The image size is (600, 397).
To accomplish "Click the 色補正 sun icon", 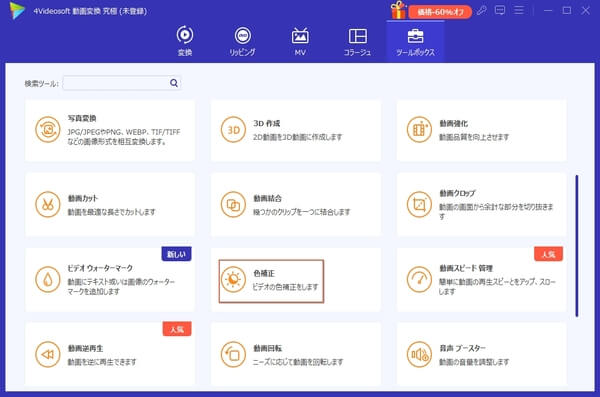I will point(233,279).
